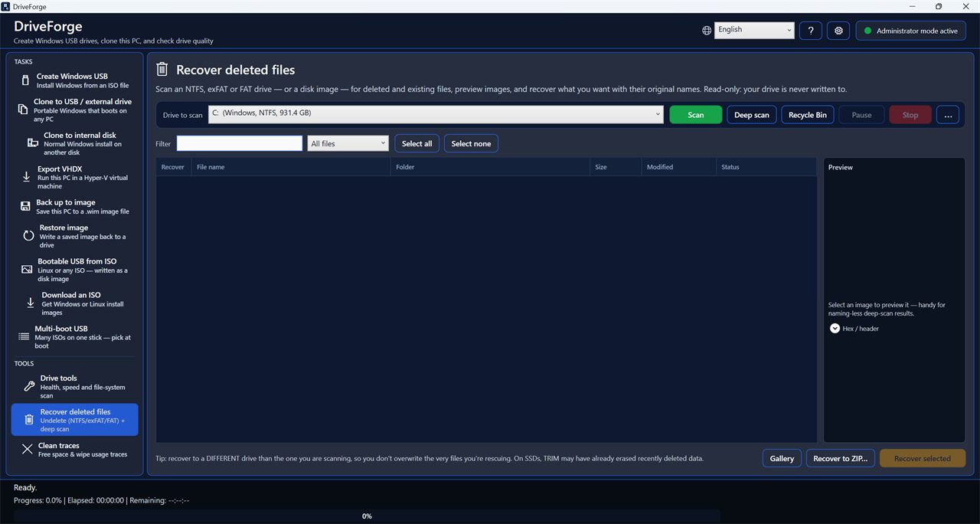Screen dimensions: 980x524
Task: Click the Select all button
Action: 417,143
